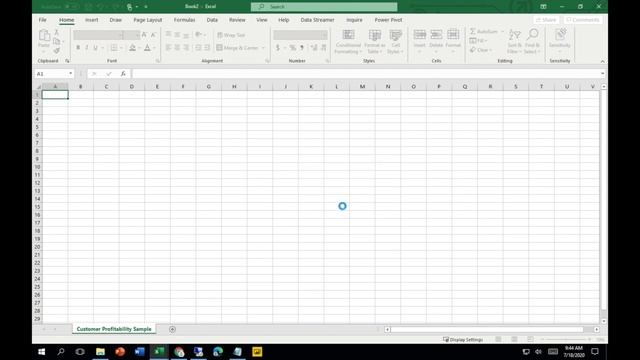This screenshot has height=360, width=640.
Task: Toggle Italic formatting
Action: pyautogui.click(x=87, y=48)
